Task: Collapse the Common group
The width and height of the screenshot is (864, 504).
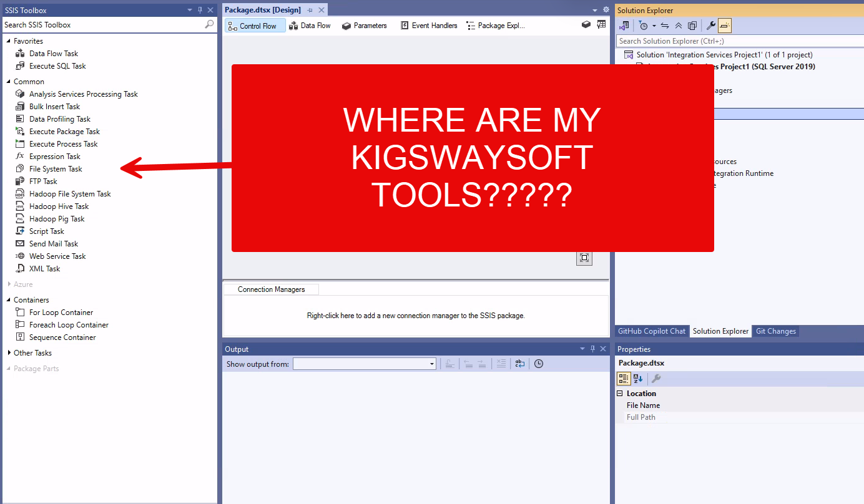Action: point(9,82)
